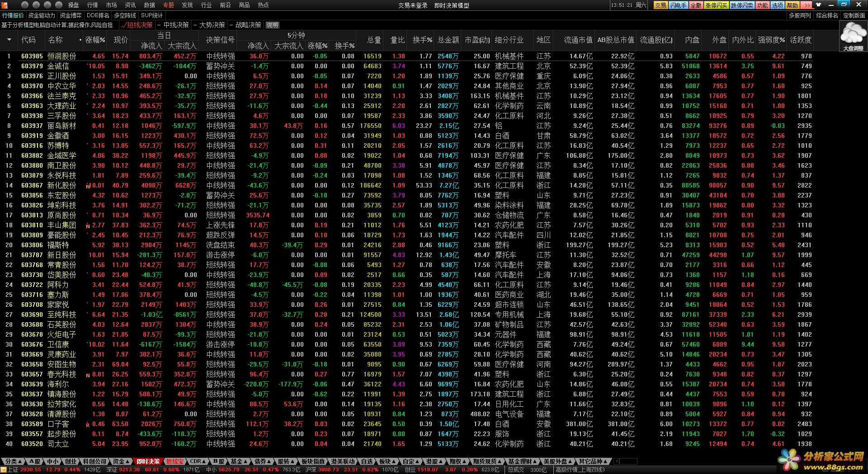
Task: Click the 帮助 button
Action: click(x=792, y=5)
